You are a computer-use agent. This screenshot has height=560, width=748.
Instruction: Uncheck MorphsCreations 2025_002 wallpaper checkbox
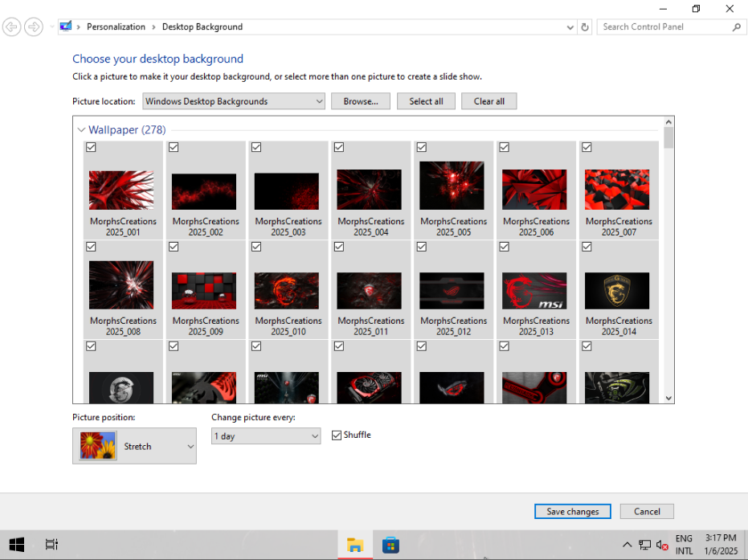[174, 147]
